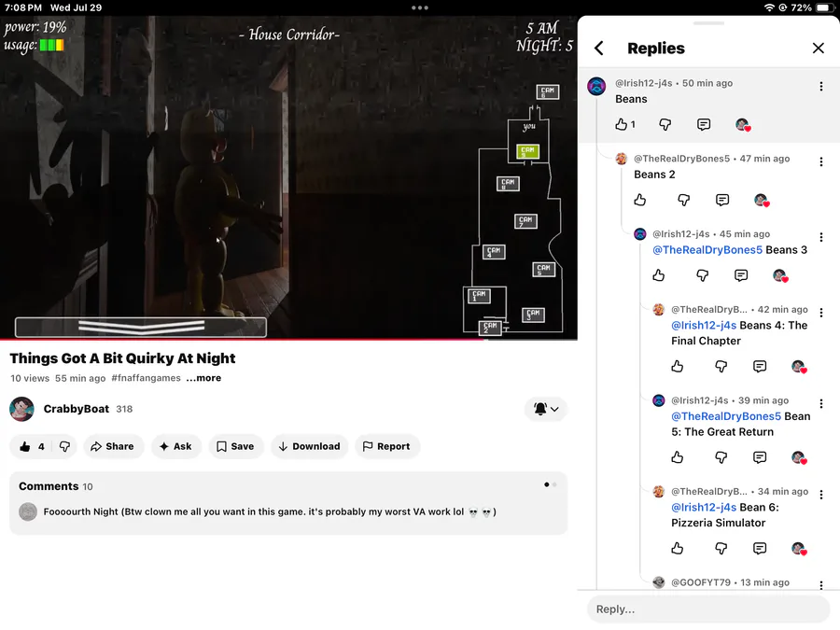The height and width of the screenshot is (630, 840).
Task: Like 'Beans 4: The Final Chapter' reply
Action: [x=678, y=367]
